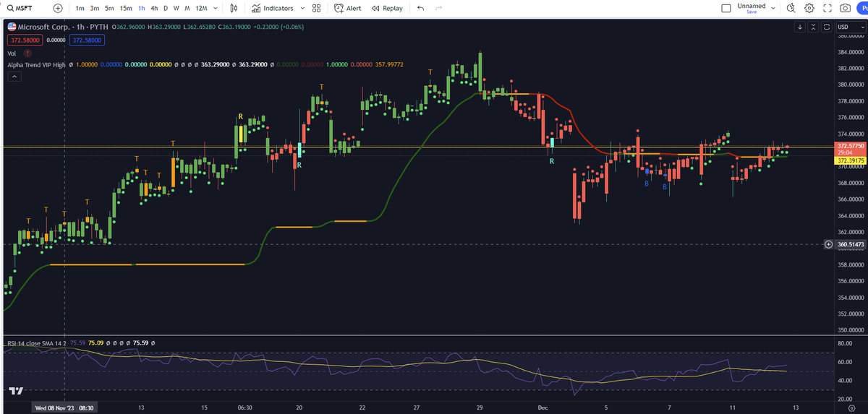Click the undo arrow
This screenshot has height=414, width=868.
421,8
